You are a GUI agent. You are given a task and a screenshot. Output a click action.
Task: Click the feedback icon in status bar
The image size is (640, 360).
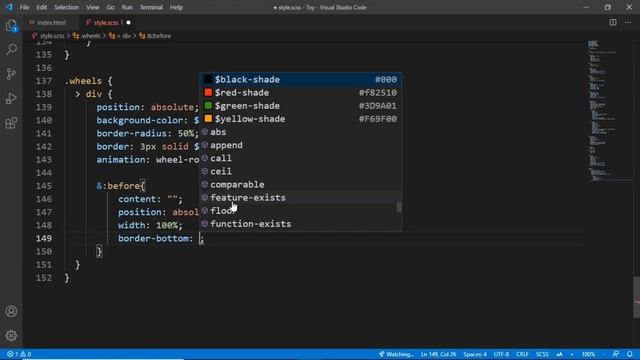[616, 354]
